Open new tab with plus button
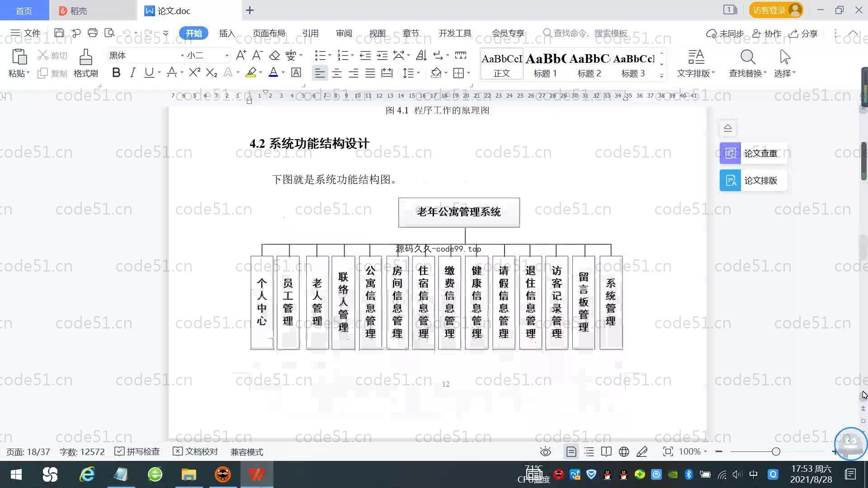This screenshot has width=868, height=488. [x=250, y=10]
